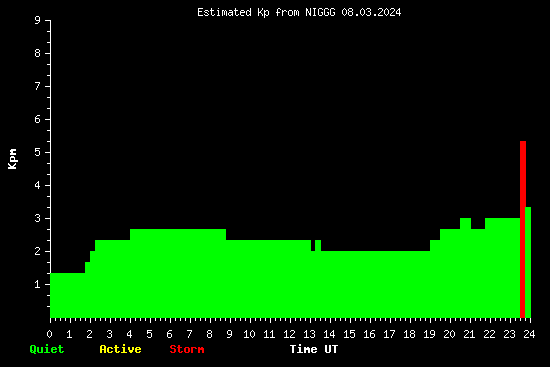Click the green Quiet legend label
550x367 pixels.
[47, 349]
